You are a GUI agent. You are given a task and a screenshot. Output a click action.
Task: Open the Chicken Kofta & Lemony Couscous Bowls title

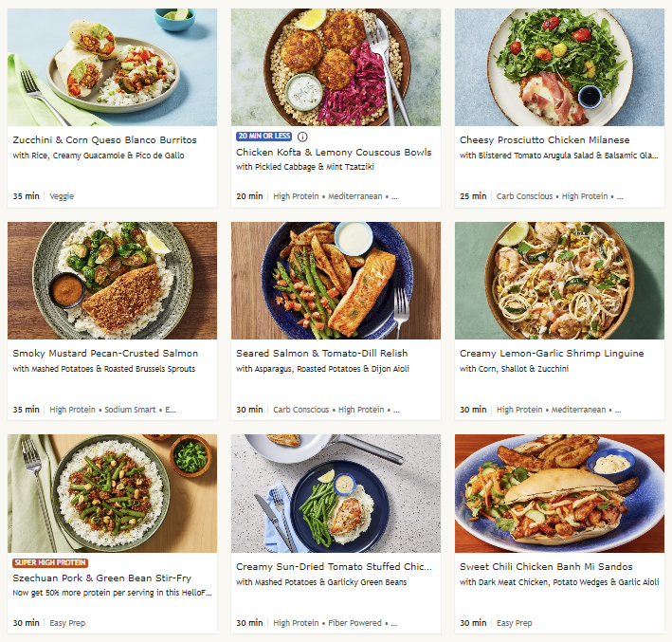(334, 153)
